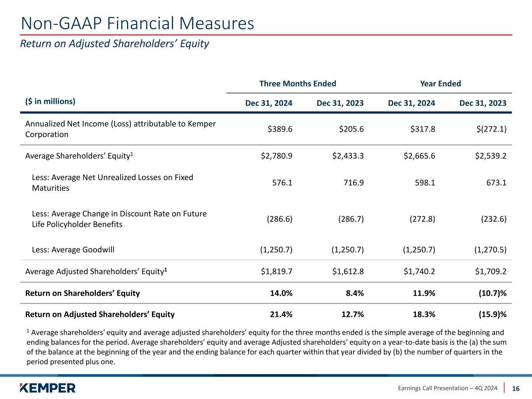Click the $2,780.9 average equity value

[277, 156]
